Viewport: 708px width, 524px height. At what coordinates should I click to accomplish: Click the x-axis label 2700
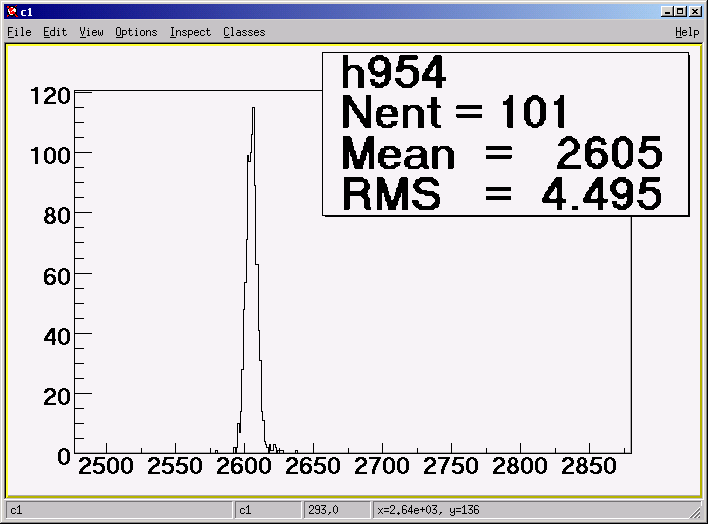click(x=382, y=466)
